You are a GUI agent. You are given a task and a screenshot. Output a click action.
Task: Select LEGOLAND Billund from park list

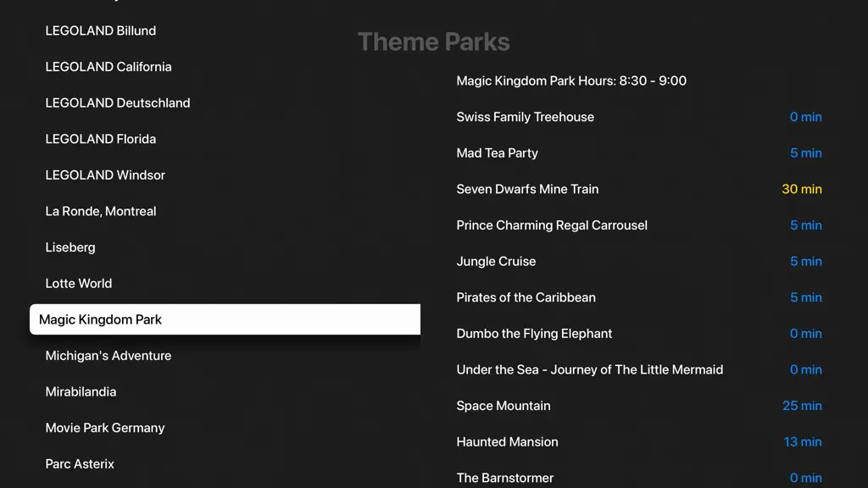[225, 30]
